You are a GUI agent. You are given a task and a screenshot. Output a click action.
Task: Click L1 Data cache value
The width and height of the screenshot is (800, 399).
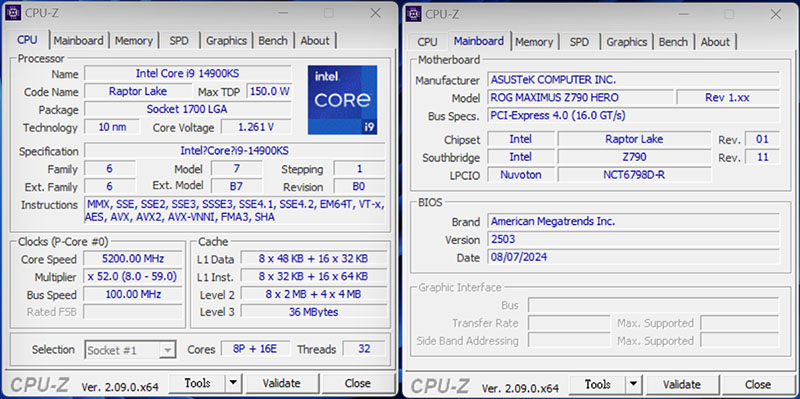314,259
